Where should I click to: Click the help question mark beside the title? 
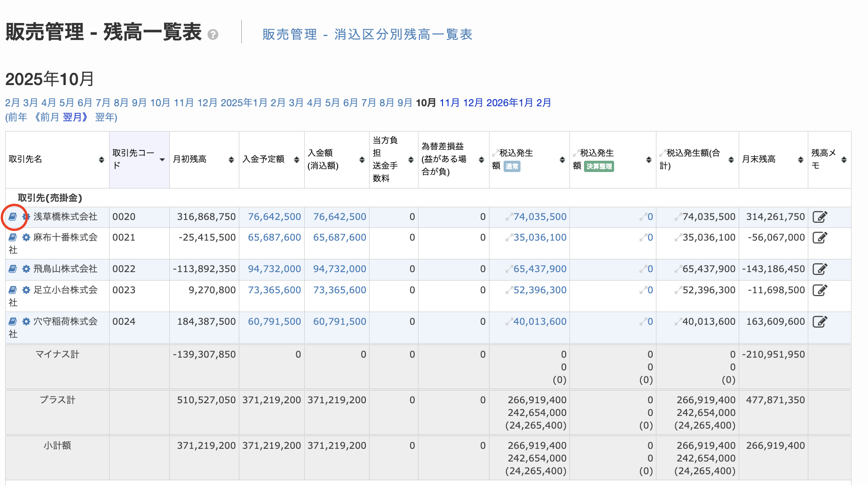(x=213, y=35)
